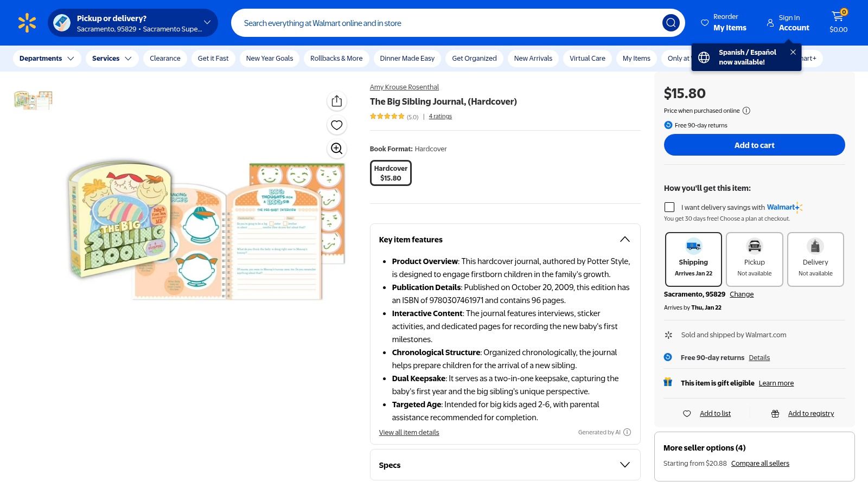868x488 pixels.
Task: Open the Walmart spark logo home
Action: [x=27, y=23]
